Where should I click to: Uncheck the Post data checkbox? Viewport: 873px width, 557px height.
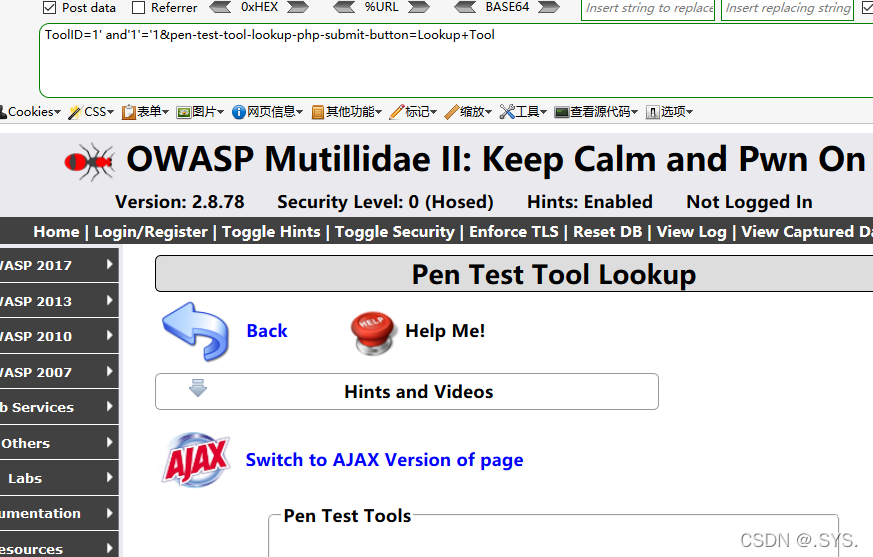click(50, 7)
